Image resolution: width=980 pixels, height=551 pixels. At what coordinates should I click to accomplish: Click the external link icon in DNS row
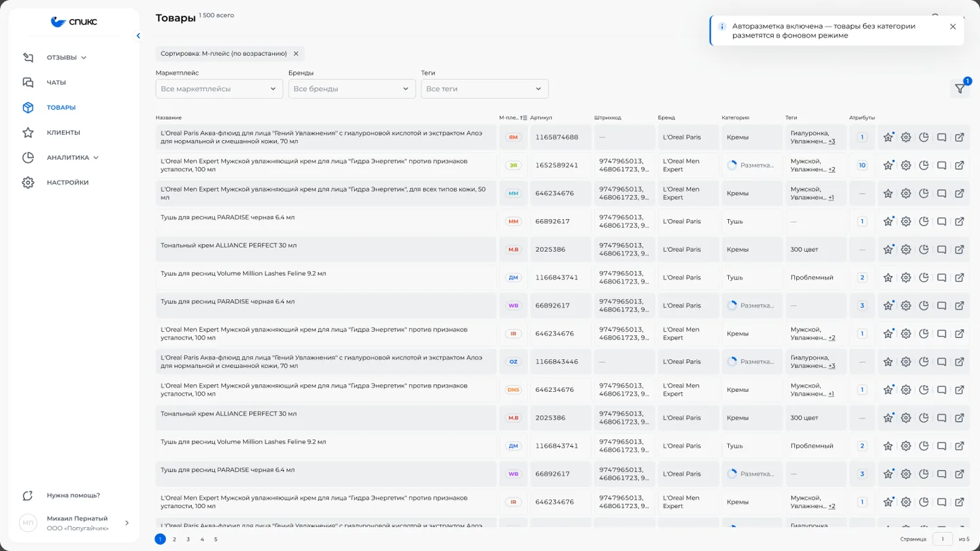click(960, 390)
